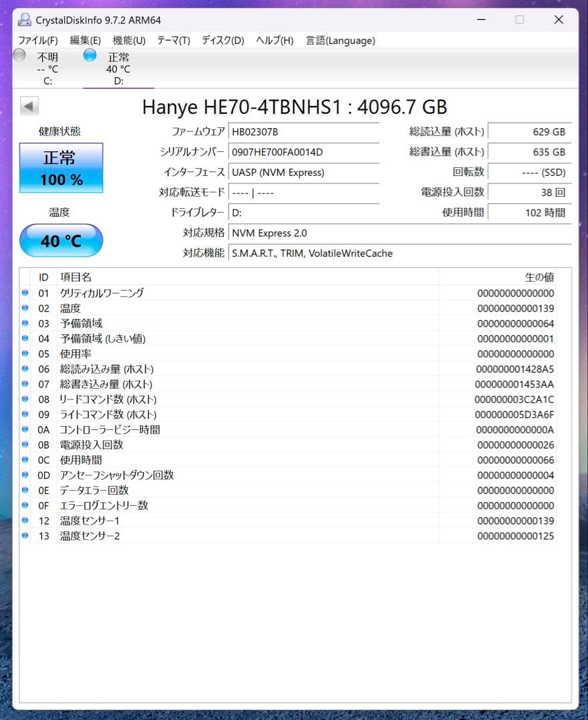Screen dimensions: 588x720
Task: Open the 機能(U) functions menu
Action: (x=129, y=41)
